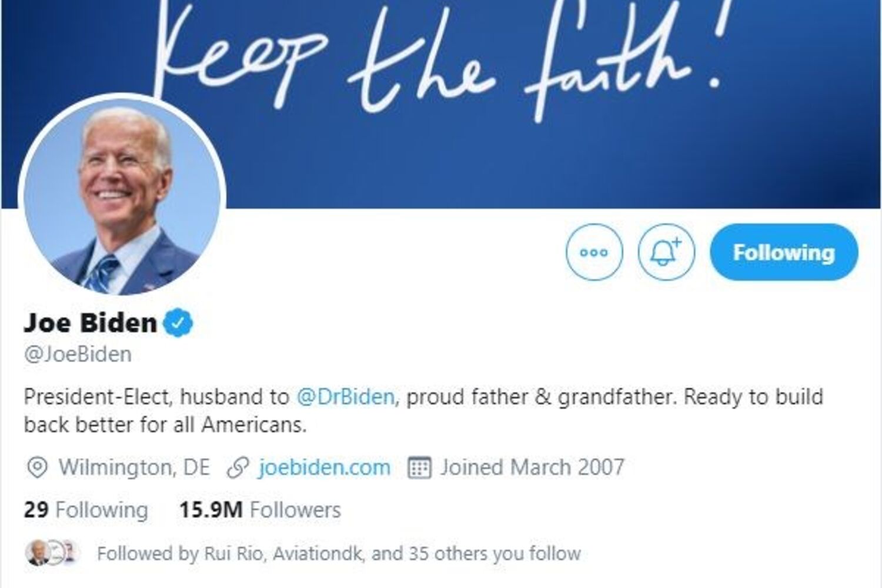View the 29 Following list
This screenshot has height=588, width=882.
pyautogui.click(x=86, y=510)
